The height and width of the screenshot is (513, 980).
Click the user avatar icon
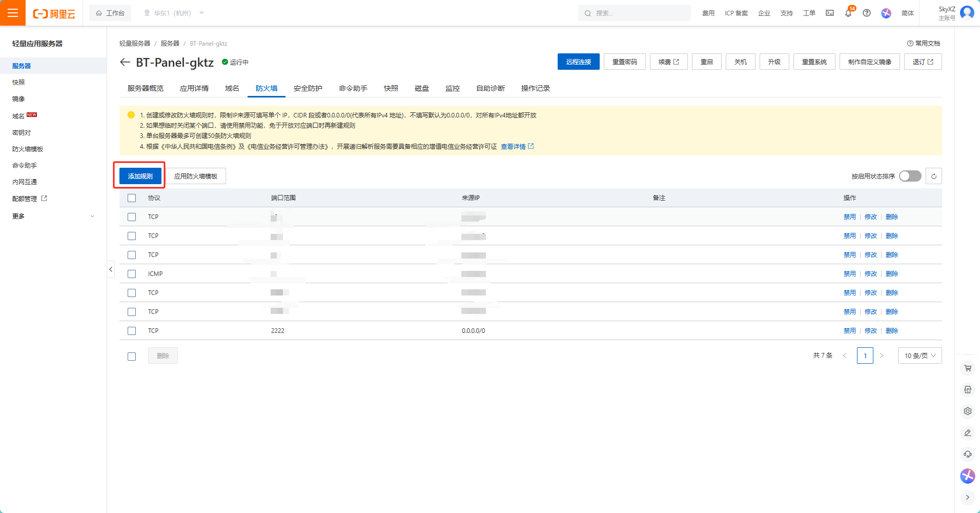pyautogui.click(x=967, y=13)
